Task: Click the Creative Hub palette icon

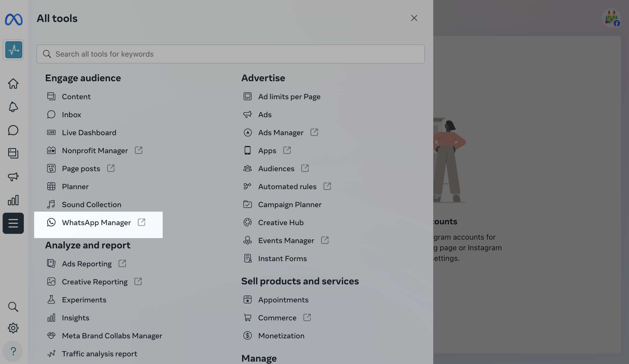Action: click(x=247, y=222)
